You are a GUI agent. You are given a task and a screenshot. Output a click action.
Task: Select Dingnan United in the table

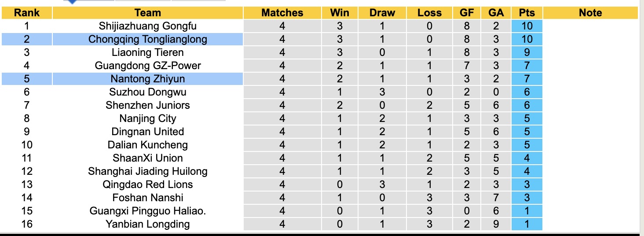147,132
